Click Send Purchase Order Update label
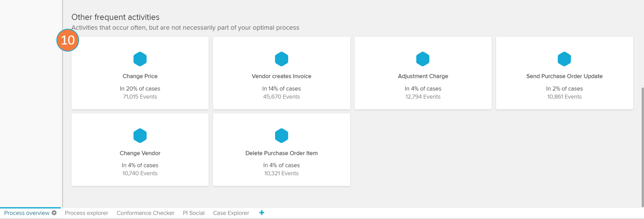 pyautogui.click(x=564, y=76)
